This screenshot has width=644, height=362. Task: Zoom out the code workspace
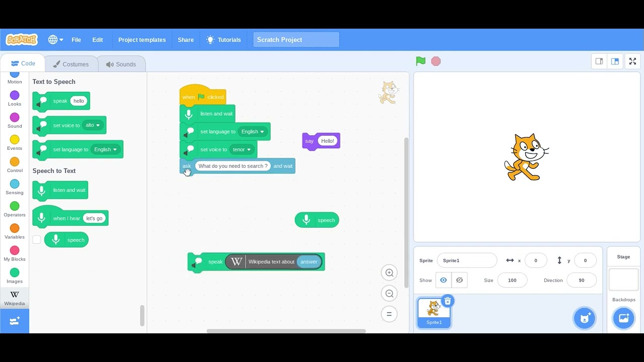(389, 294)
